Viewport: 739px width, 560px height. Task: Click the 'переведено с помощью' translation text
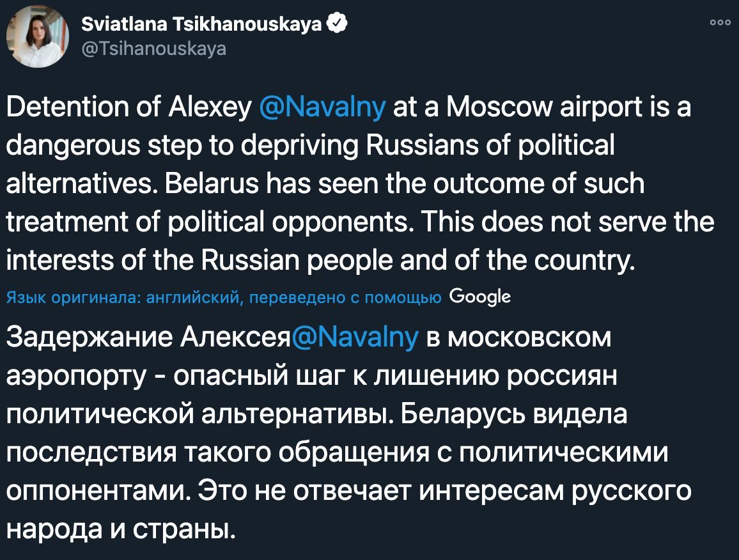[345, 297]
